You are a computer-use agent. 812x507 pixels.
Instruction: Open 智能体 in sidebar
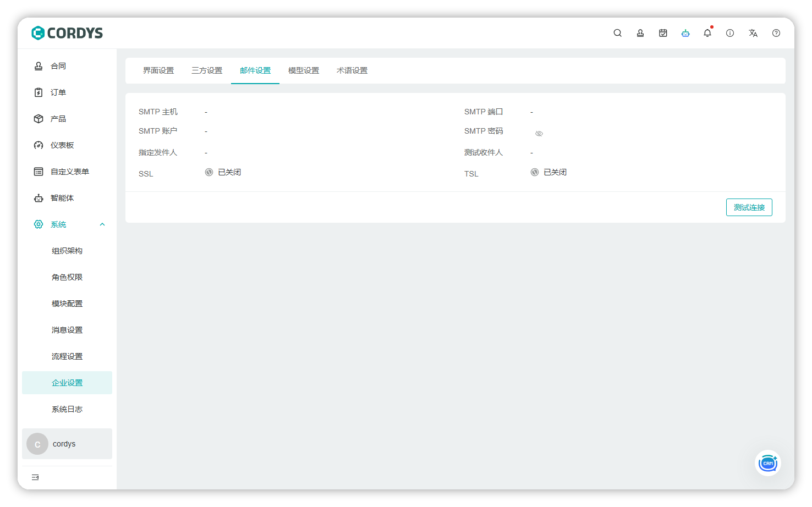pos(67,198)
